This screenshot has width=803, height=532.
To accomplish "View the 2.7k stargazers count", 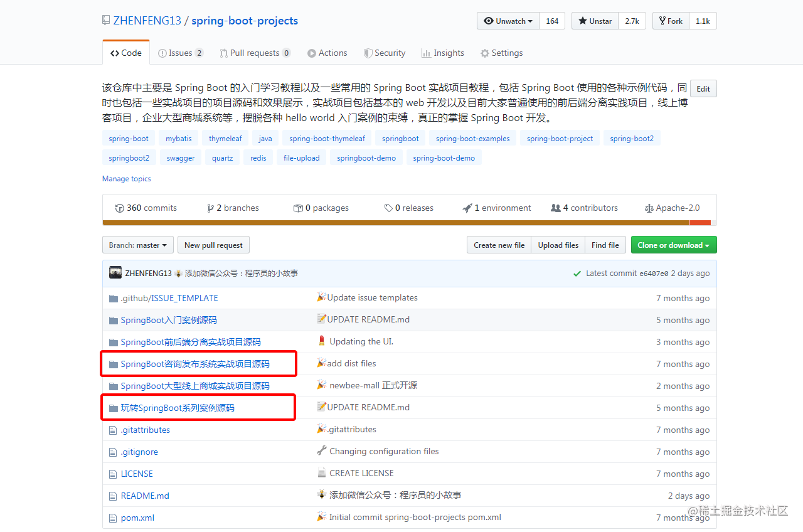I will point(632,21).
